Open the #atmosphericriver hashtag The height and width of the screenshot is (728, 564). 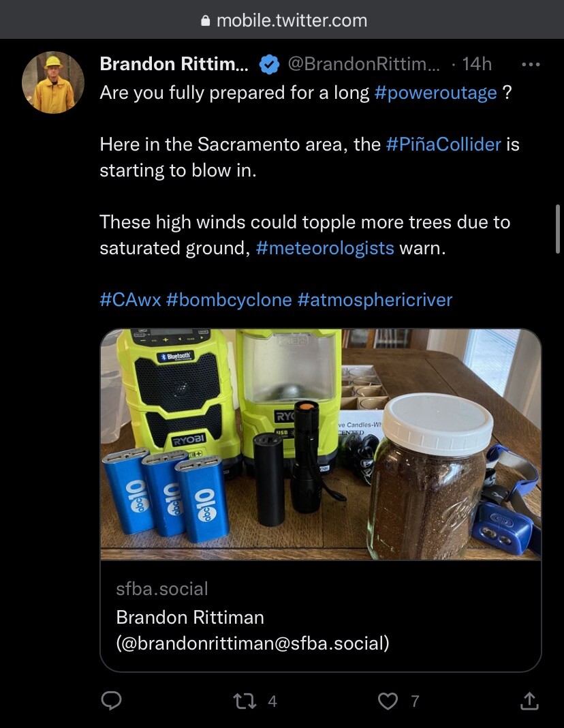pos(375,300)
